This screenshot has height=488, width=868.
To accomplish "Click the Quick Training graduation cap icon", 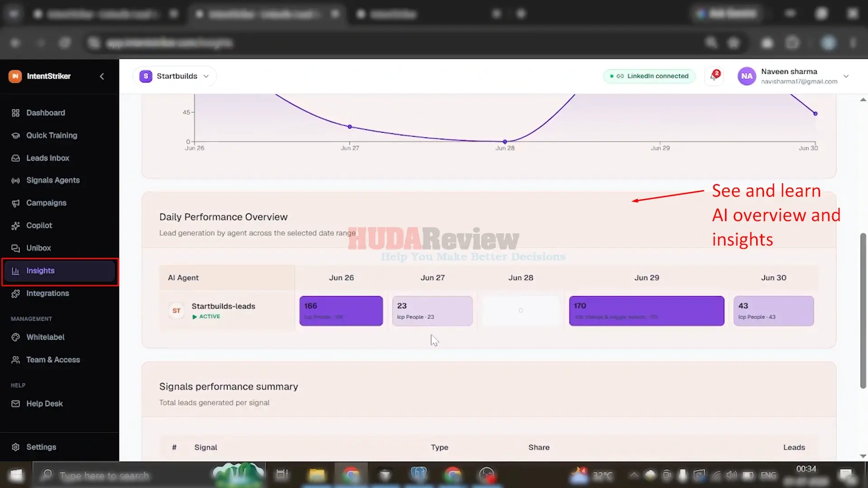I will click(15, 135).
